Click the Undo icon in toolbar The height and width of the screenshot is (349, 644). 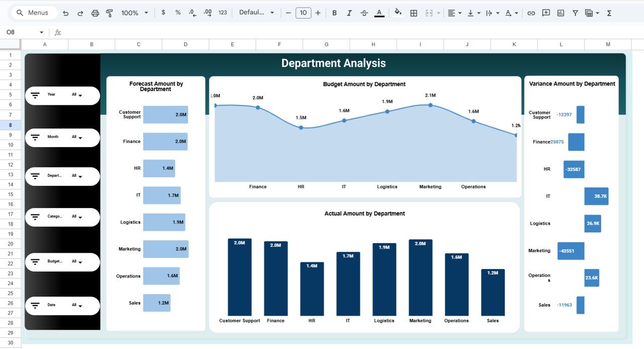(x=65, y=13)
